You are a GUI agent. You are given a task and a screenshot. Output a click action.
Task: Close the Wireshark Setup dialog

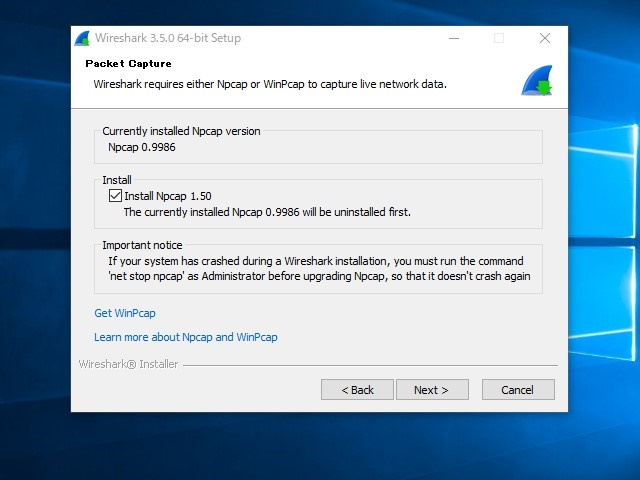click(x=544, y=38)
